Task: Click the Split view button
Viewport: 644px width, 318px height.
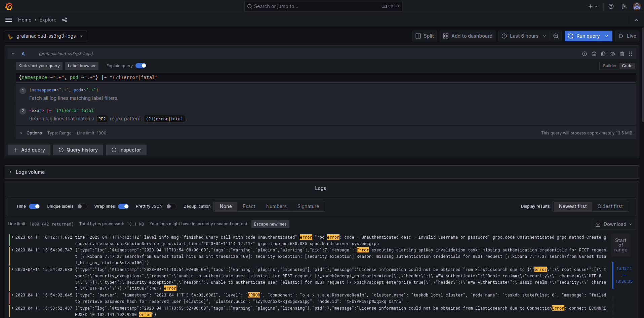Action: pos(425,36)
